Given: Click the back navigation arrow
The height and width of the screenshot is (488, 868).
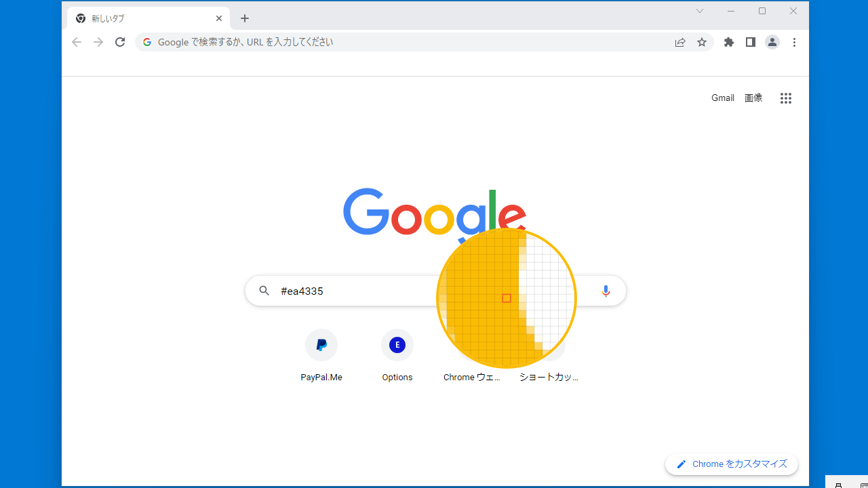Looking at the screenshot, I should click(77, 42).
